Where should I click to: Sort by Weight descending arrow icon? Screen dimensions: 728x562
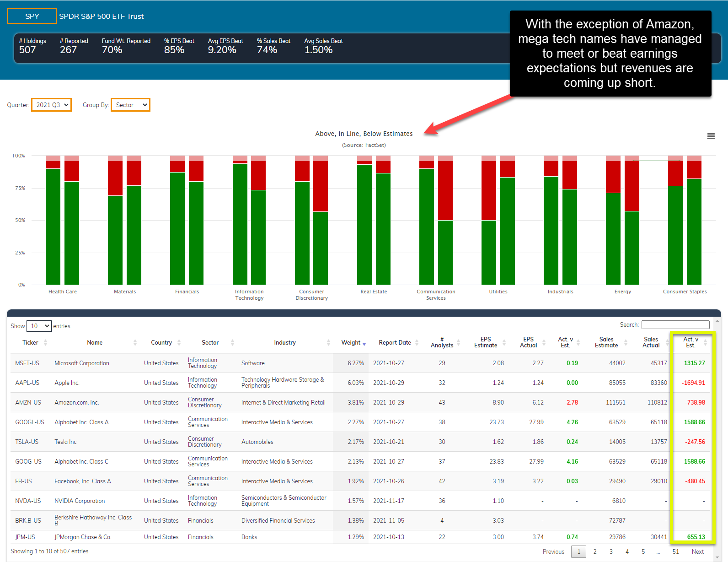tap(364, 344)
